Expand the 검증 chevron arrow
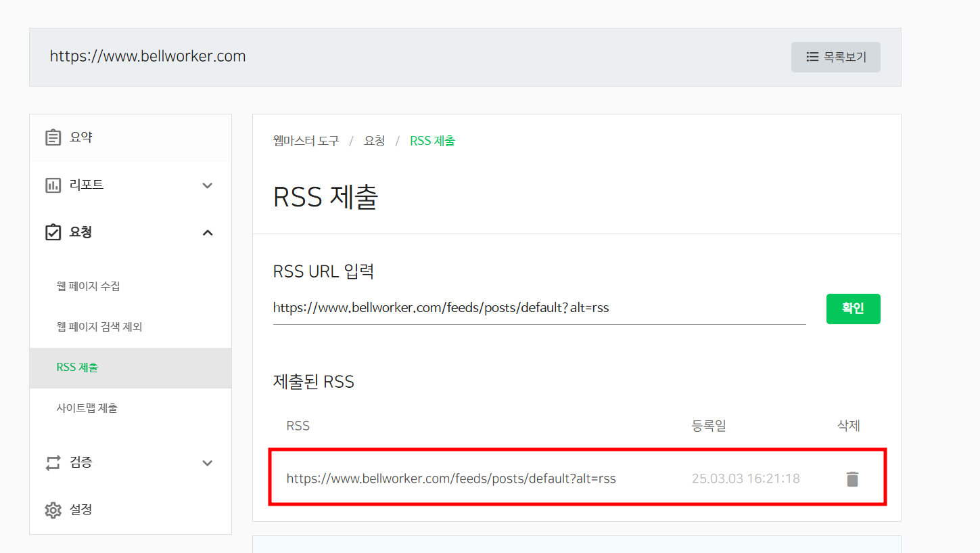 pos(208,463)
